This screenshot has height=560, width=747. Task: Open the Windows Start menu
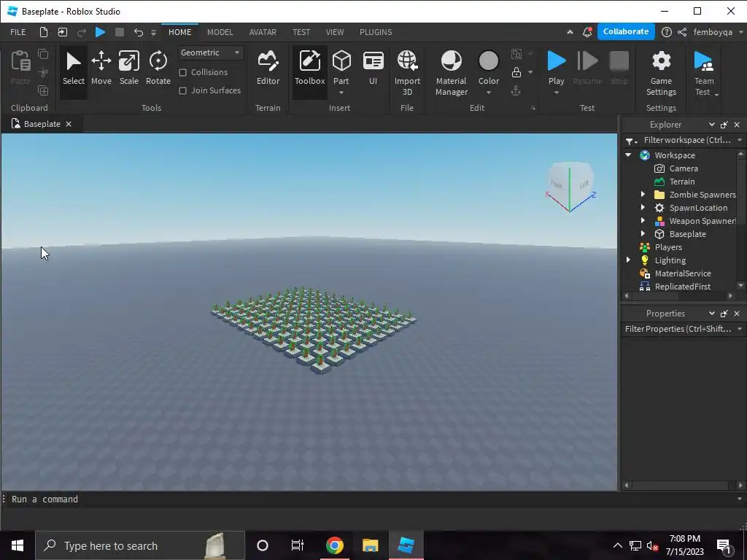coord(18,545)
